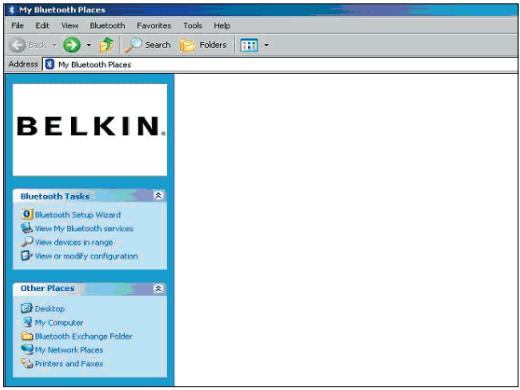Open View My Bluetooth services link
520x390 pixels.
click(84, 228)
